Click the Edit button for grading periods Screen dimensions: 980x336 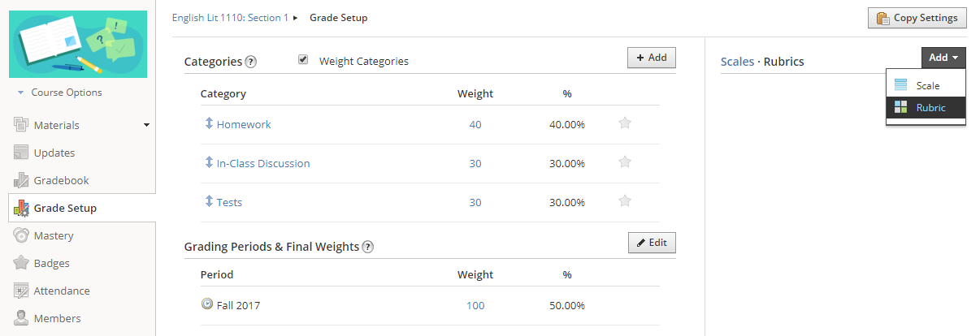[x=652, y=243]
